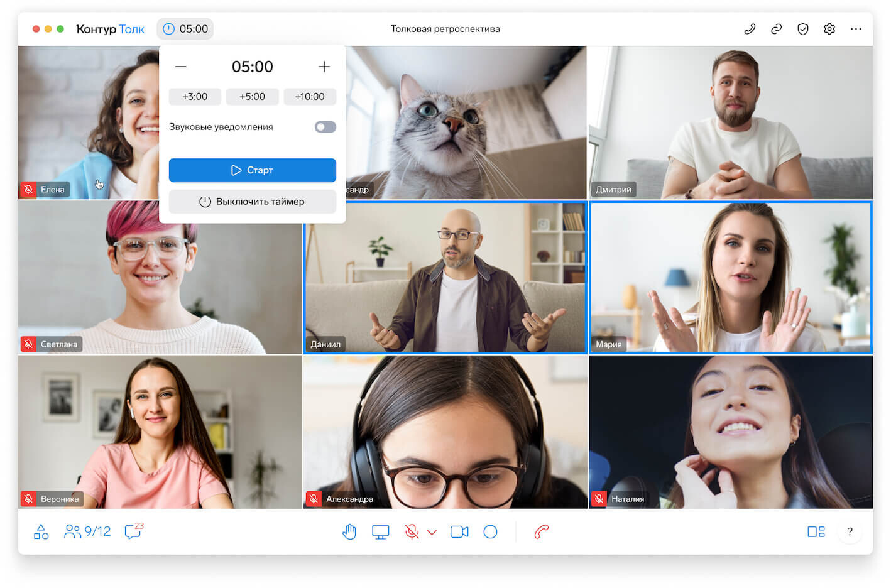Start recording with the circle icon
The image size is (891, 588).
coord(491,532)
